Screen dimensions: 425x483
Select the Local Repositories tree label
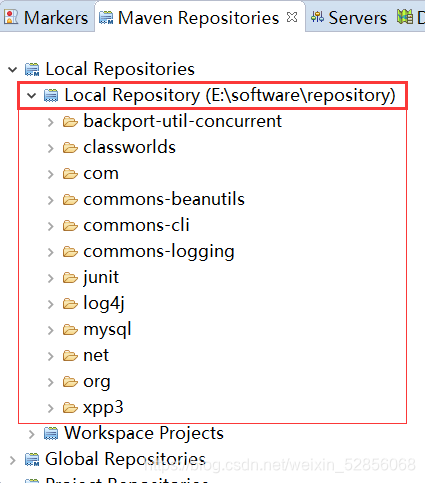[120, 69]
